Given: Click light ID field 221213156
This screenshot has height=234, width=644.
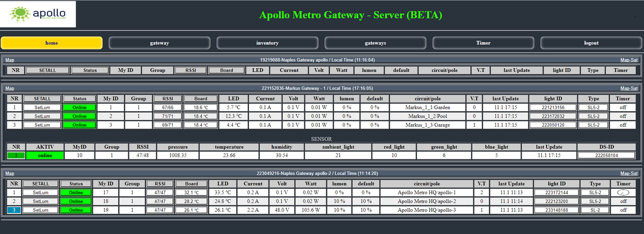Looking at the screenshot, I should tap(553, 107).
